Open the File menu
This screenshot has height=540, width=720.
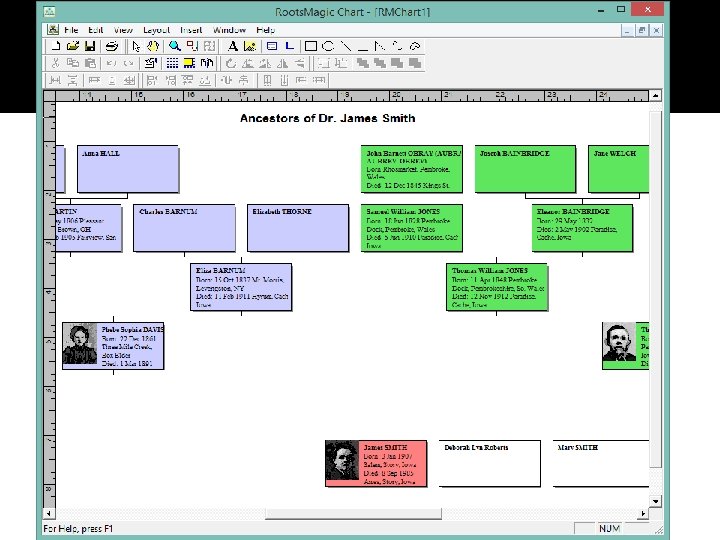(71, 30)
